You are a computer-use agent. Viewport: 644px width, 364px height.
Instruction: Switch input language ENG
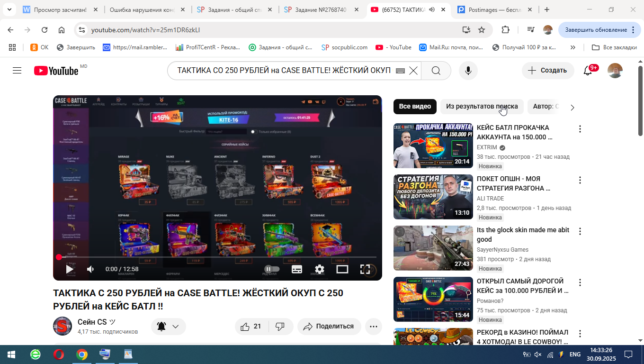tap(575, 355)
